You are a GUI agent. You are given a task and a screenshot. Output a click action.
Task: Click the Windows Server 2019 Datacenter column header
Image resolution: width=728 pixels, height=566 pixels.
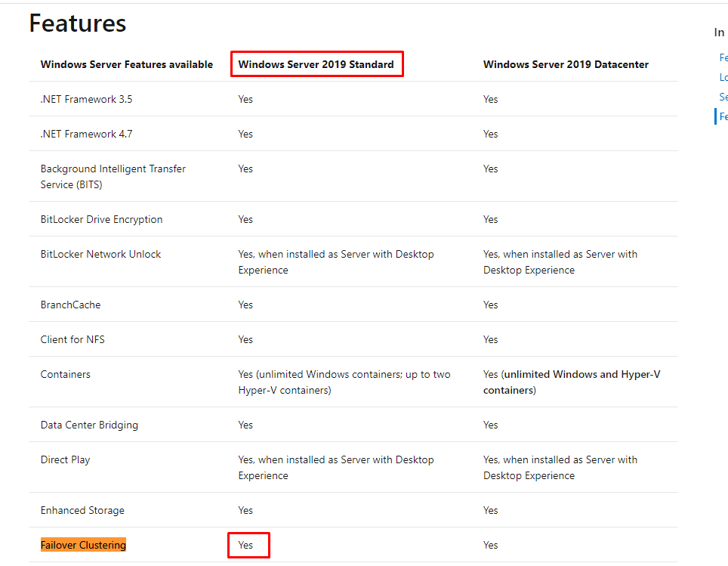tap(566, 64)
